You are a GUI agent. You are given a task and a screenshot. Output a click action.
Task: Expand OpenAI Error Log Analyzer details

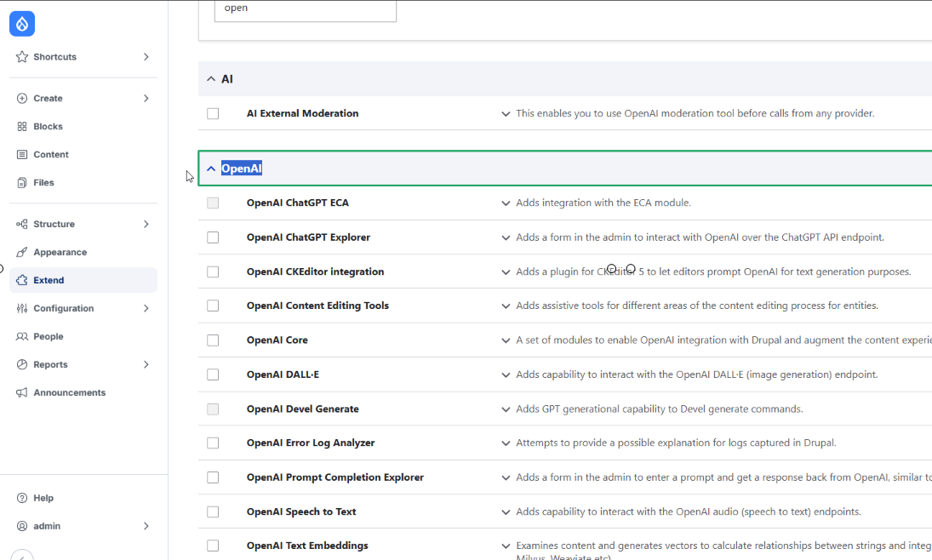pyautogui.click(x=506, y=443)
